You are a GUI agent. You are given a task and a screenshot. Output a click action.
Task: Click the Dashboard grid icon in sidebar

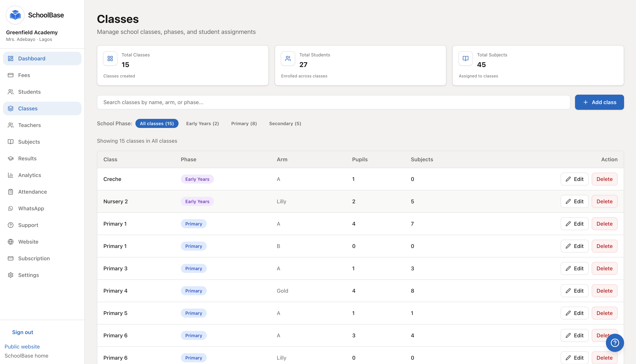pyautogui.click(x=10, y=58)
